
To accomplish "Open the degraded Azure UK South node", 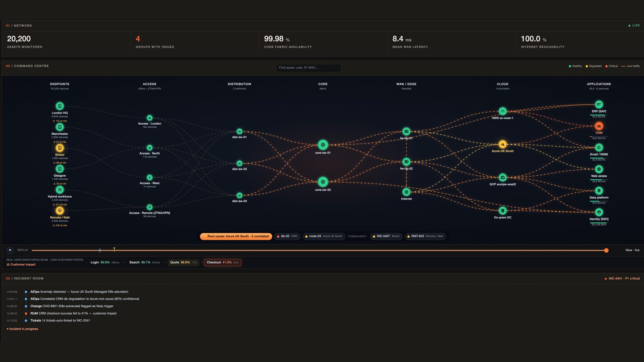I will (x=503, y=144).
